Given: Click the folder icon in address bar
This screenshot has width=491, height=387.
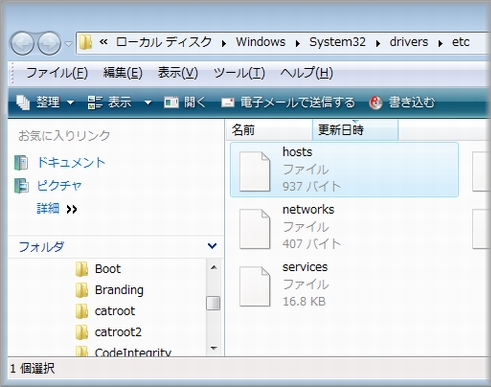Looking at the screenshot, I should point(86,42).
